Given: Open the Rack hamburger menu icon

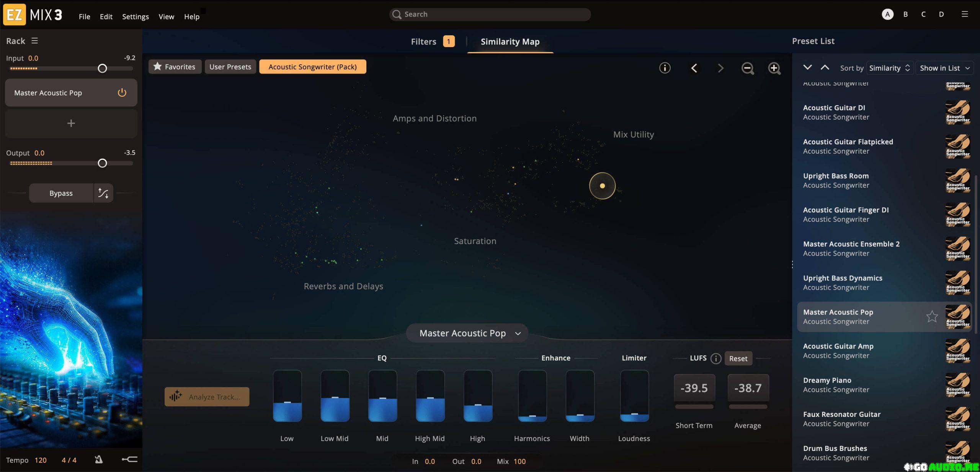Looking at the screenshot, I should point(34,41).
